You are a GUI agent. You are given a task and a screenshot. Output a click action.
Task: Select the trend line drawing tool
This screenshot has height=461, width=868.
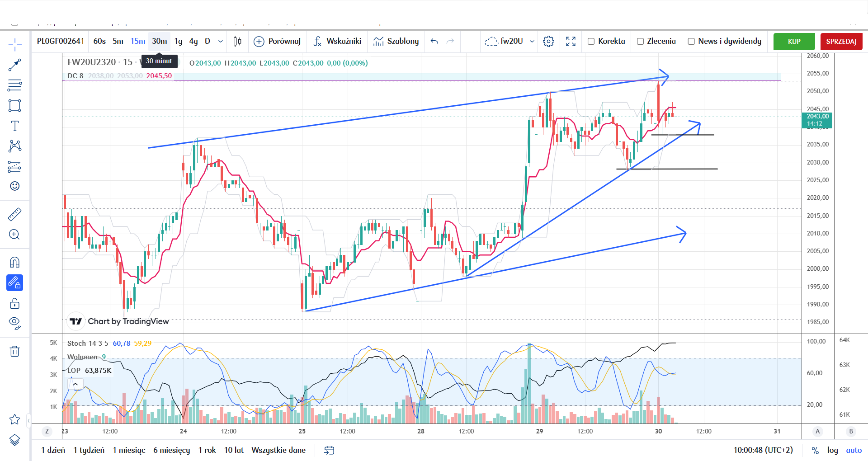14,65
